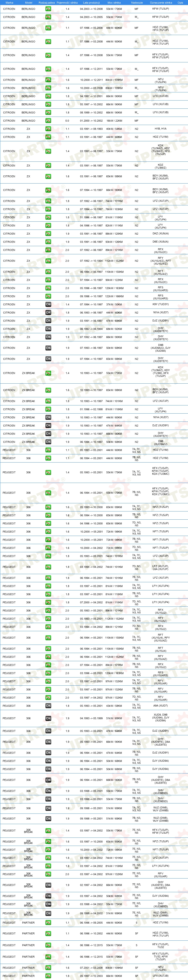Screen dimensions: 188x980
Task: Click the diesel ON icon in the 306 BREAK 02.1997 -> 04.2002 row
Action: pyautogui.click(x=48, y=885)
